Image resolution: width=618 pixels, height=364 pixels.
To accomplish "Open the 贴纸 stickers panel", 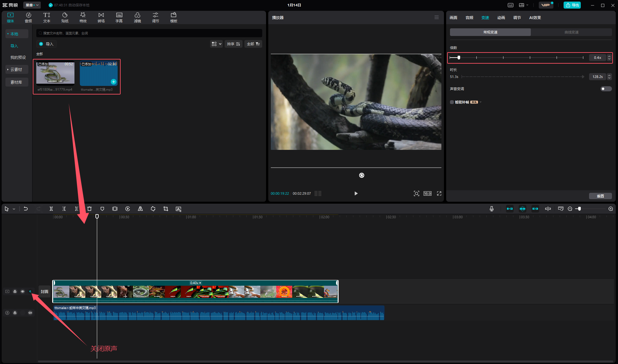I will tap(65, 17).
